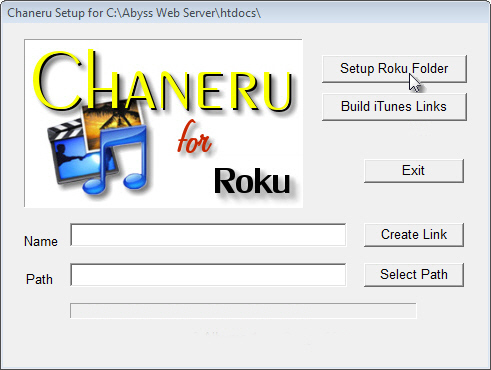Click the Setup Roku Folder button
The height and width of the screenshot is (370, 491).
(394, 69)
